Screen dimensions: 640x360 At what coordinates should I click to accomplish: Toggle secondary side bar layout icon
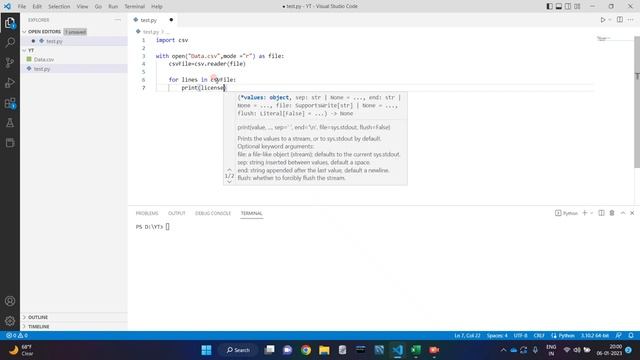tap(568, 7)
